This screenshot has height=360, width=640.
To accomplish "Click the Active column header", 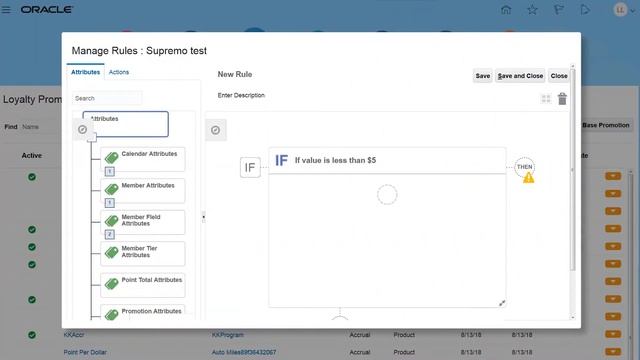I will click(31, 156).
